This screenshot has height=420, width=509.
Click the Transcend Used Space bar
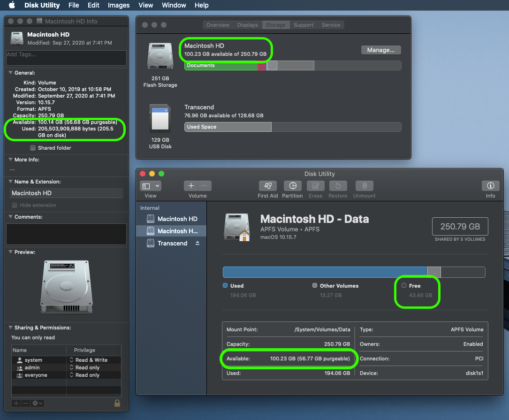tap(228, 127)
